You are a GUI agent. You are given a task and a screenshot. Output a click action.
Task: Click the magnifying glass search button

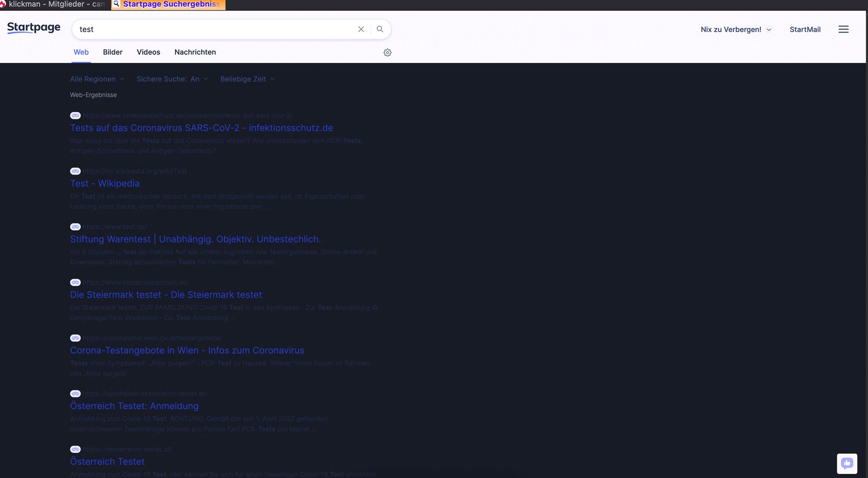tap(380, 29)
